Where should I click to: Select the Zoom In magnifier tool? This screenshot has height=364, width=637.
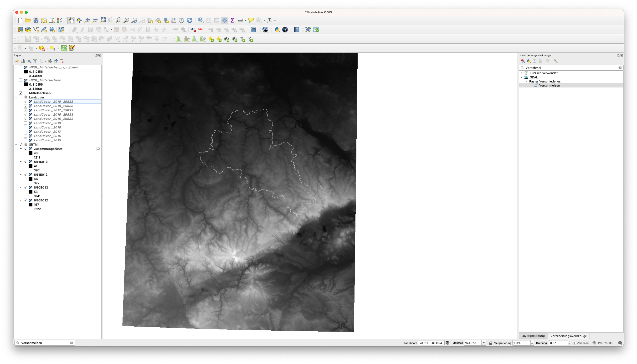click(x=87, y=20)
